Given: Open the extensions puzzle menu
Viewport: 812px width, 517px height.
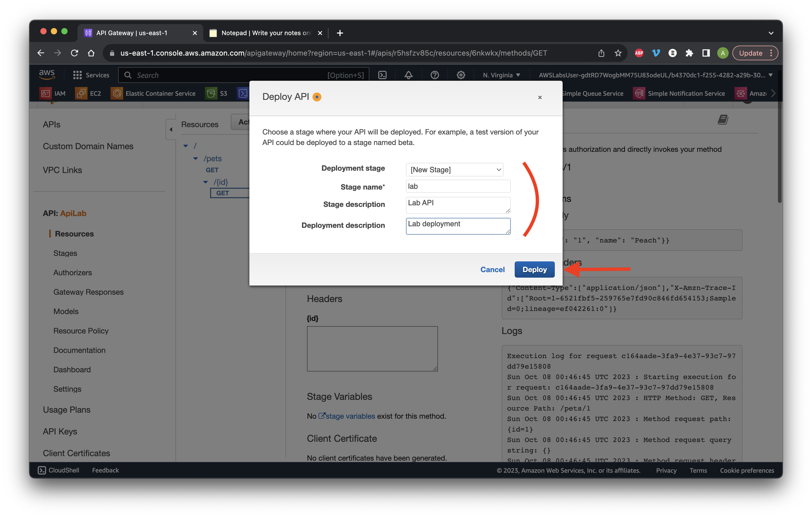Looking at the screenshot, I should click(x=689, y=53).
